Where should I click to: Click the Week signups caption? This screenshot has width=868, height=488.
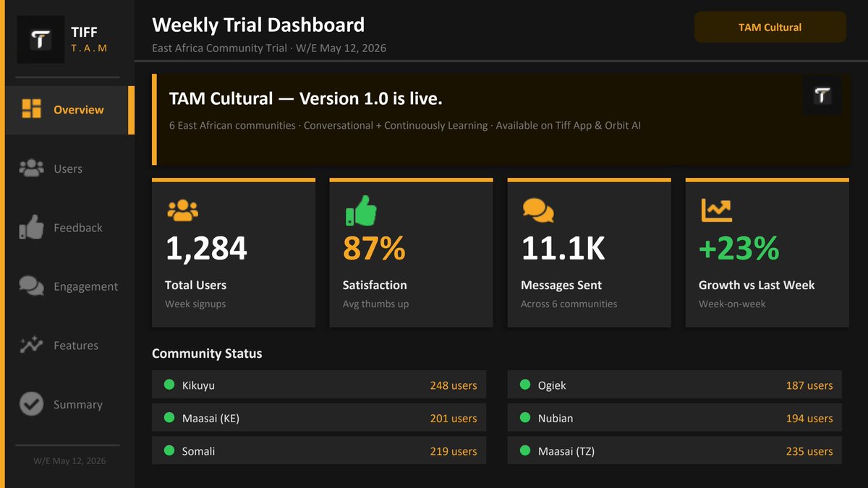point(195,304)
